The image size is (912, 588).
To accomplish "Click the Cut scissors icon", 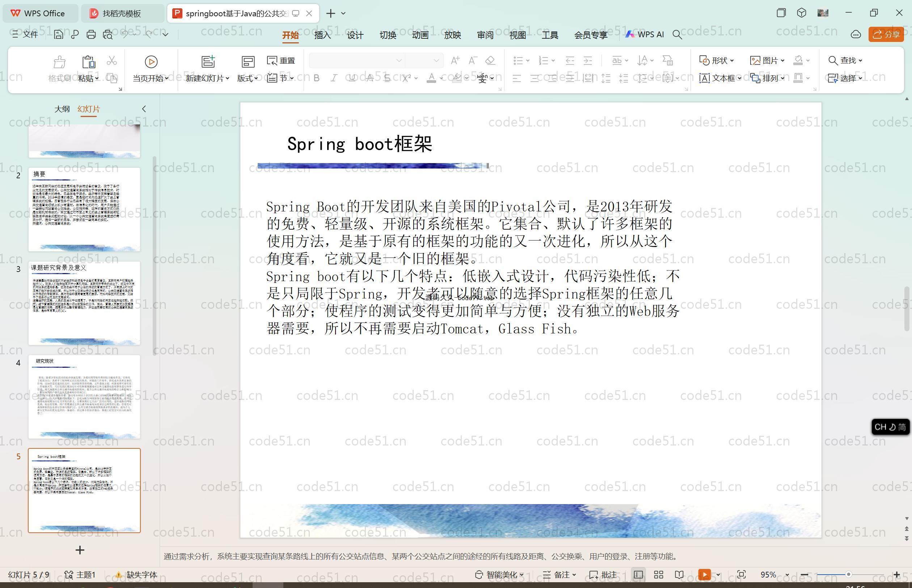I will point(111,61).
